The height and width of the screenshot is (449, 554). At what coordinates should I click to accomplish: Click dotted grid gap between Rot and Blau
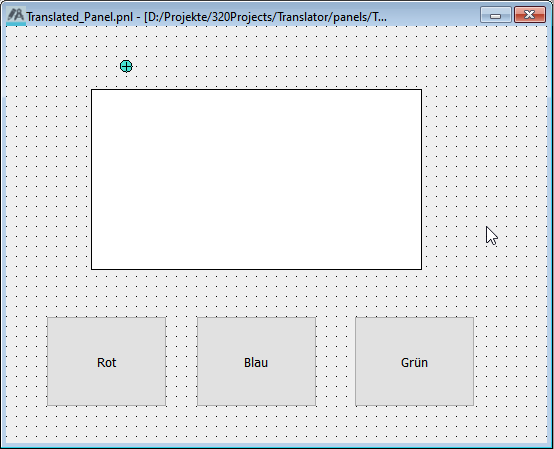point(181,361)
